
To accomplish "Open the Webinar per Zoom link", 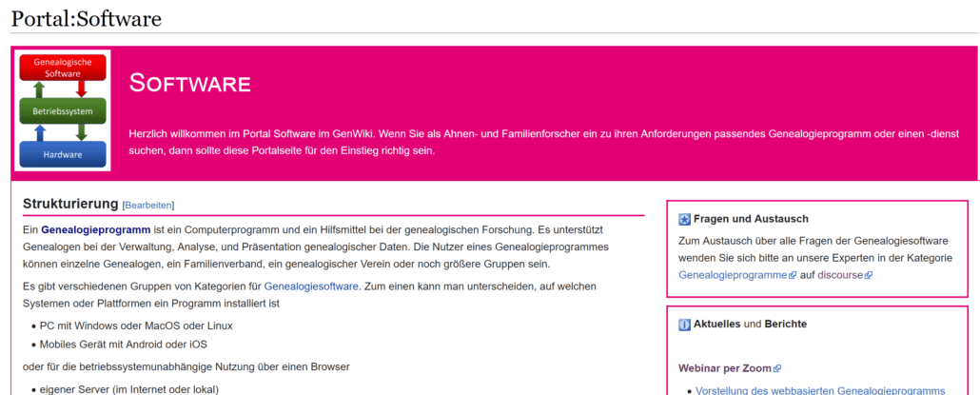I will (726, 368).
